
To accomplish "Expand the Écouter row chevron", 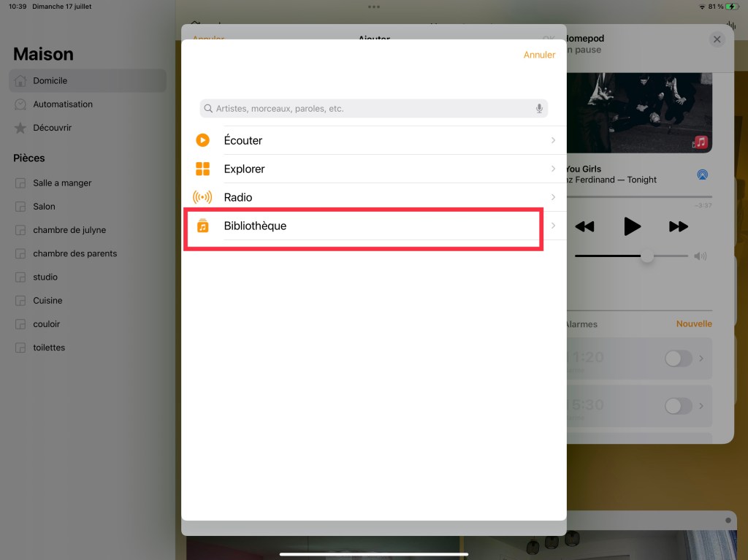I will [553, 140].
